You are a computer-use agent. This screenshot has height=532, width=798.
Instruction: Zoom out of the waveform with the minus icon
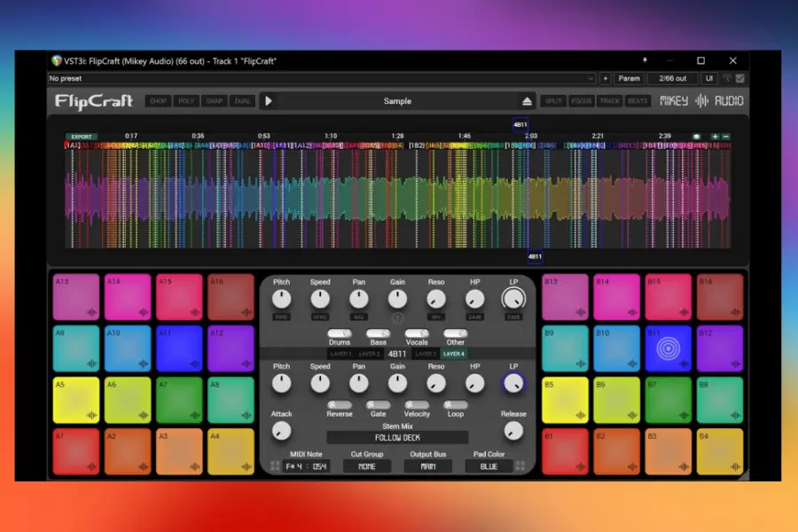726,137
